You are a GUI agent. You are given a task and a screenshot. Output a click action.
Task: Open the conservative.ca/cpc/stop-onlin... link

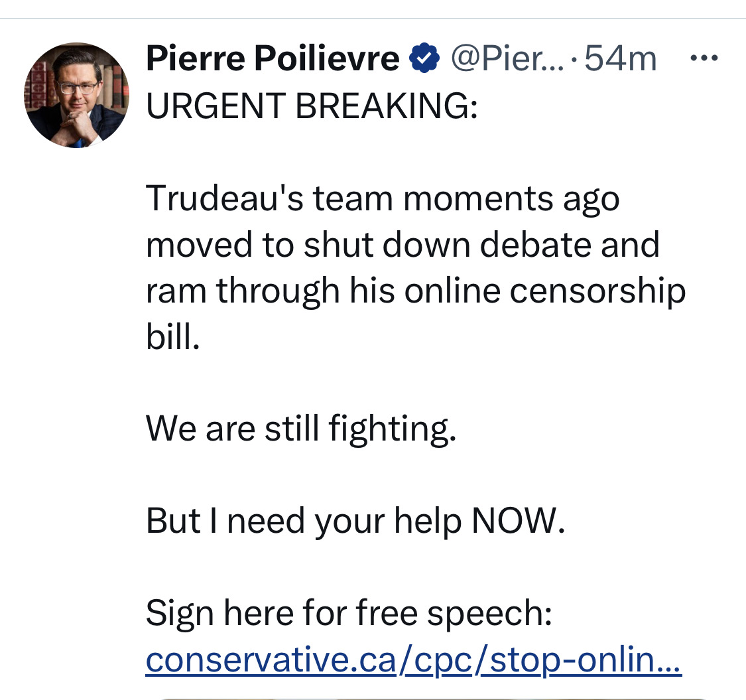[x=413, y=660]
